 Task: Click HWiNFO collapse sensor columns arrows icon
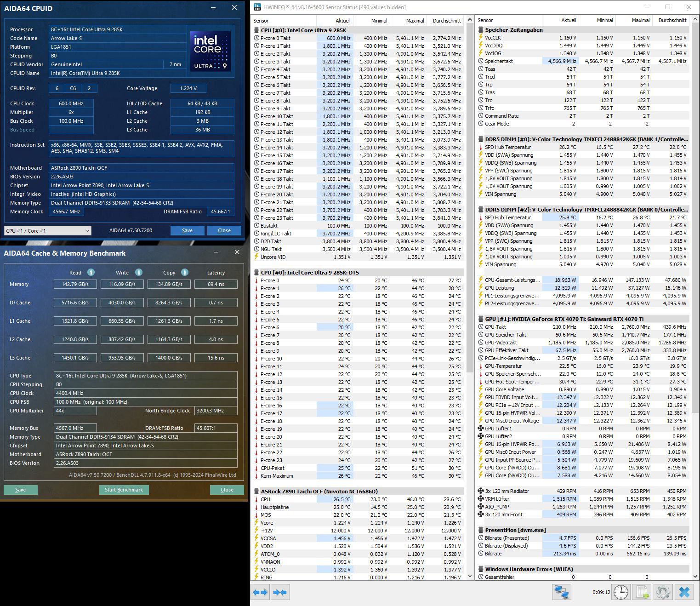click(280, 592)
